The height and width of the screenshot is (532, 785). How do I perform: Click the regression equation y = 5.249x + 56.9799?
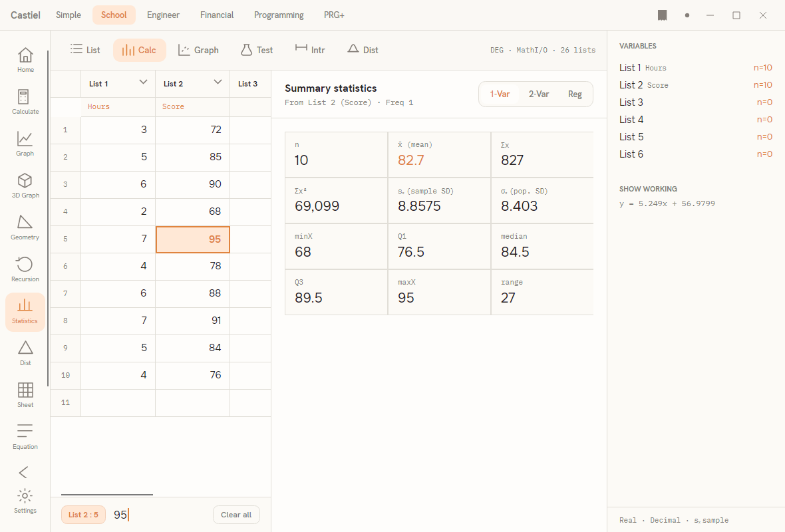(667, 203)
